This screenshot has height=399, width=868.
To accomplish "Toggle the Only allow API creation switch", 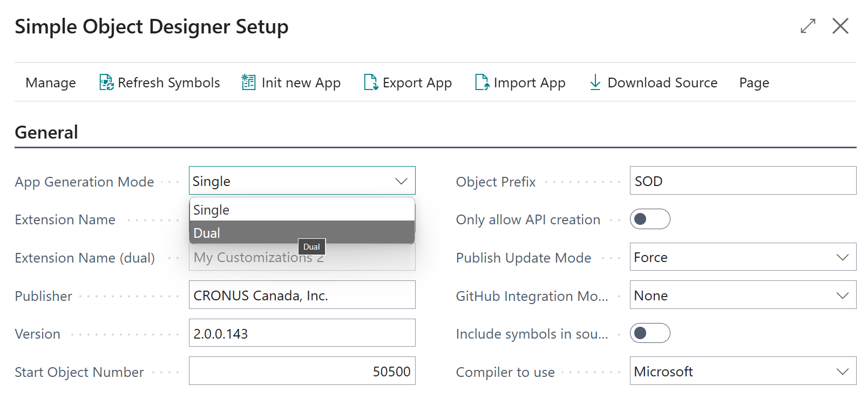I will (649, 219).
